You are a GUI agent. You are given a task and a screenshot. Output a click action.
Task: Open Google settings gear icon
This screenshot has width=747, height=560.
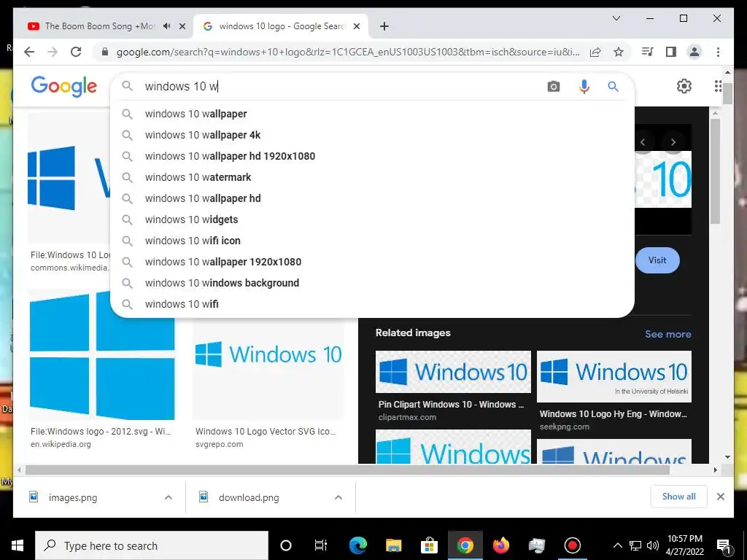coord(684,86)
